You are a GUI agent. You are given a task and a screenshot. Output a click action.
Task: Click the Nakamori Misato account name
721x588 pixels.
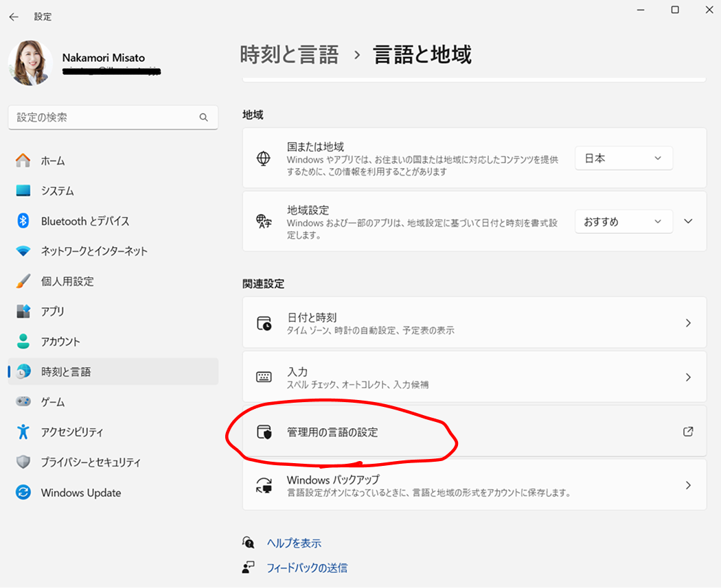[104, 58]
